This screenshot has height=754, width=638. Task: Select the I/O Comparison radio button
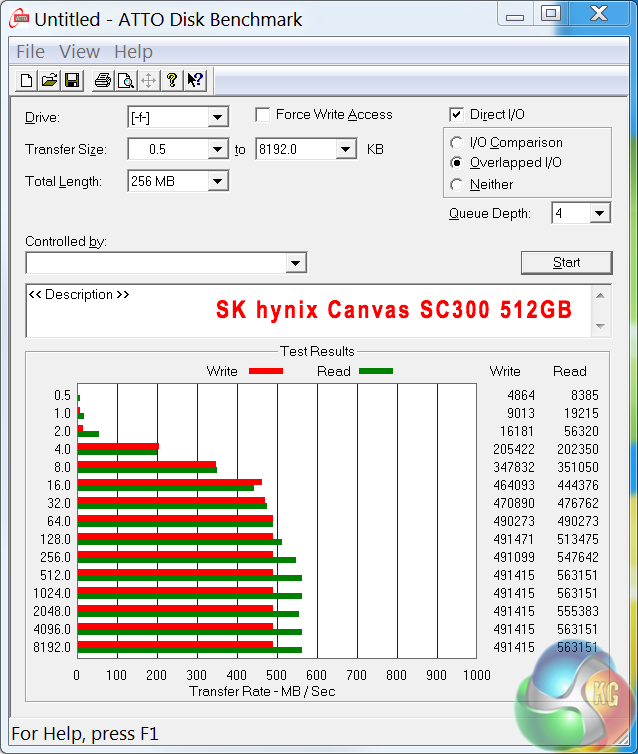[x=457, y=143]
